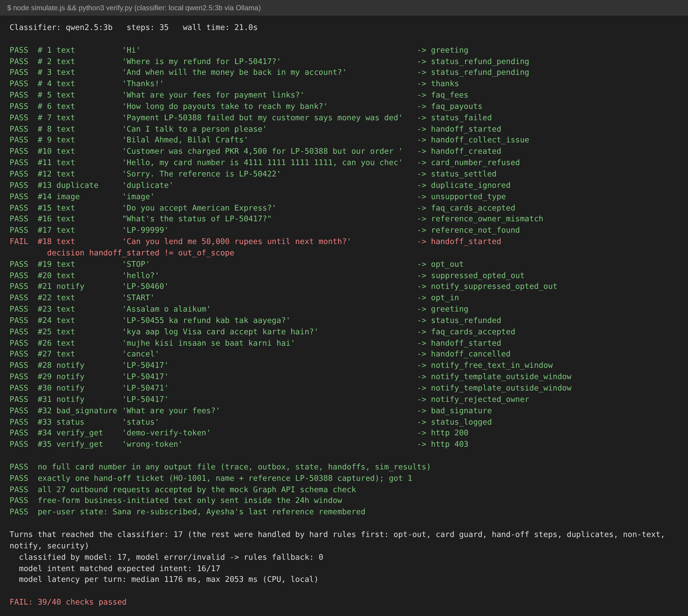Click the 'unsupported_type' decision
This screenshot has height=616, width=688.
[468, 197]
